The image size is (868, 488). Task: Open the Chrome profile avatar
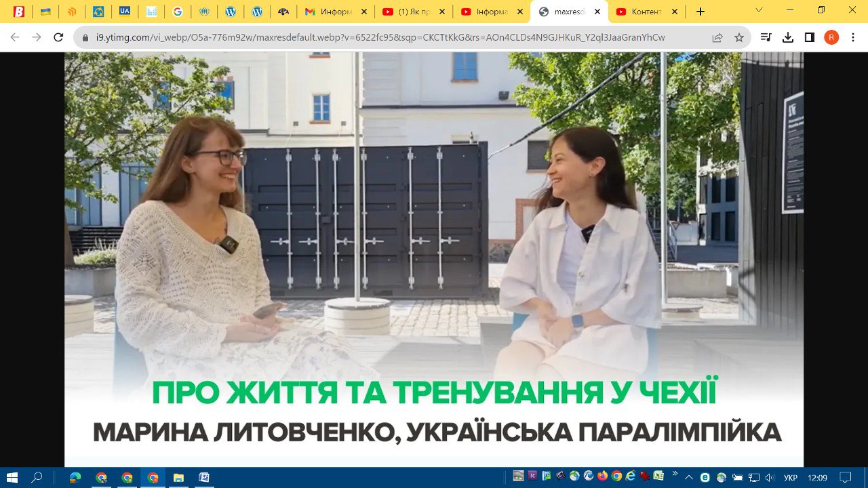831,38
